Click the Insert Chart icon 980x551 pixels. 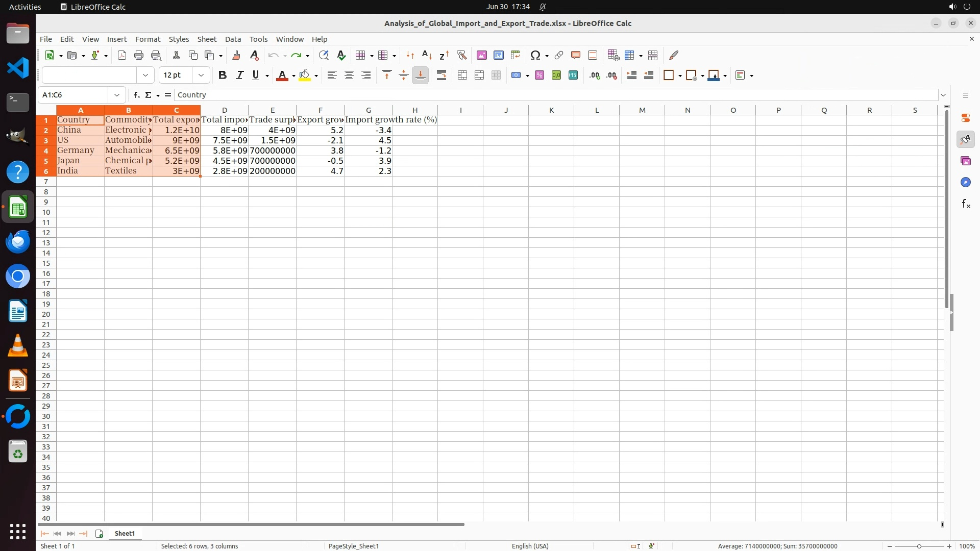pyautogui.click(x=498, y=55)
